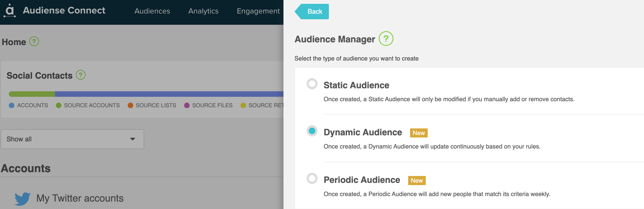Click the purple Source Files legend dot

(x=187, y=105)
